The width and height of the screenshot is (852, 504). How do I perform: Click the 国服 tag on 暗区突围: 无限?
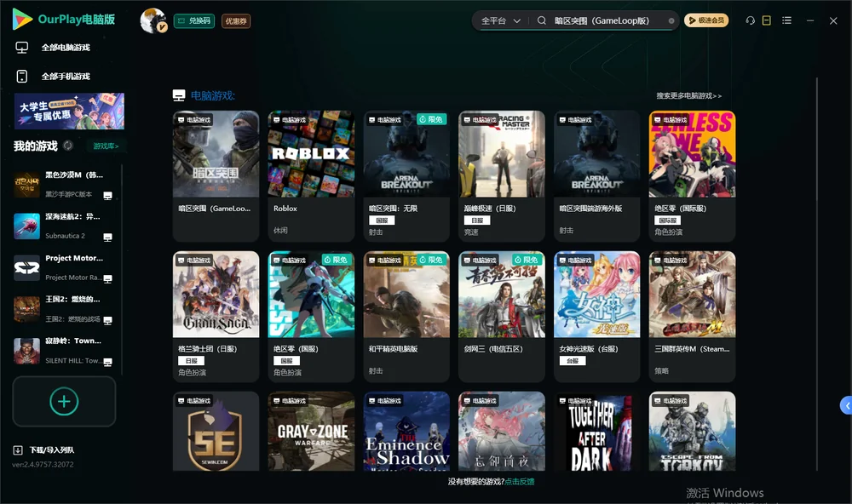[x=382, y=220]
